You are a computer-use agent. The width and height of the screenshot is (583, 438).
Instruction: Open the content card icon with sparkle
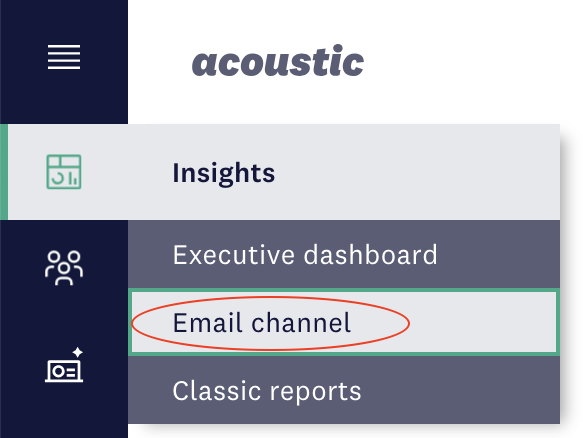coord(64,365)
